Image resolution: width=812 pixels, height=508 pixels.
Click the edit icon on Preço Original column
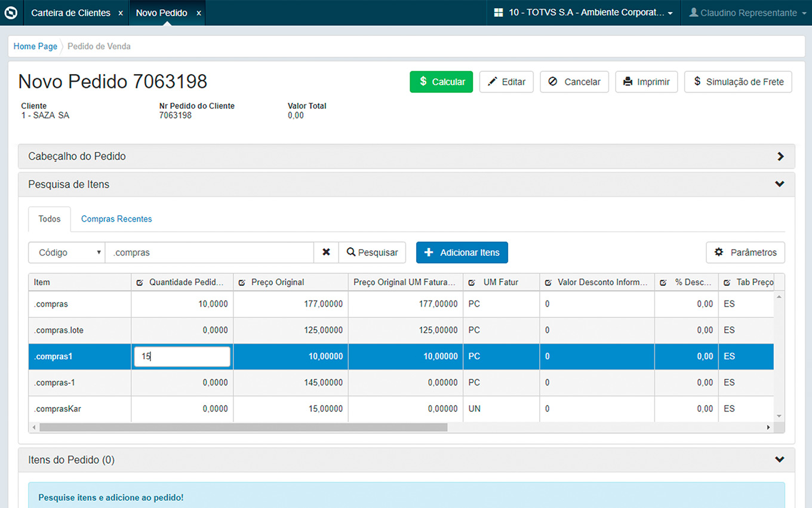(242, 283)
